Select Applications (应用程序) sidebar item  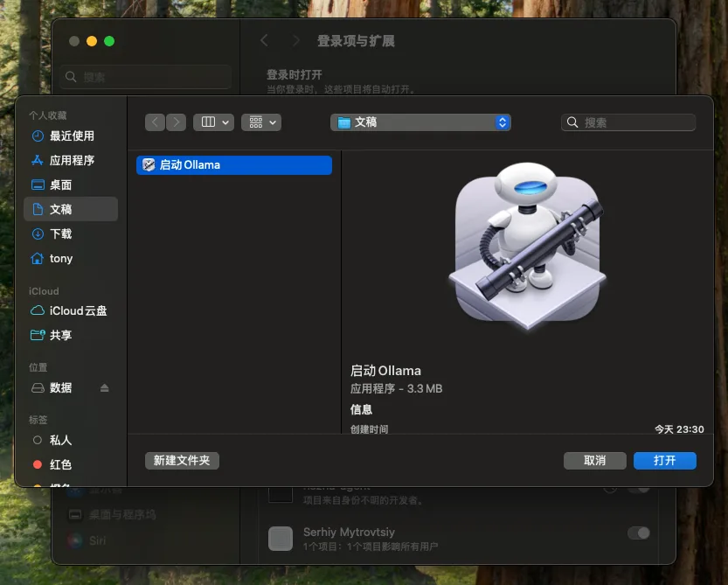tap(71, 160)
